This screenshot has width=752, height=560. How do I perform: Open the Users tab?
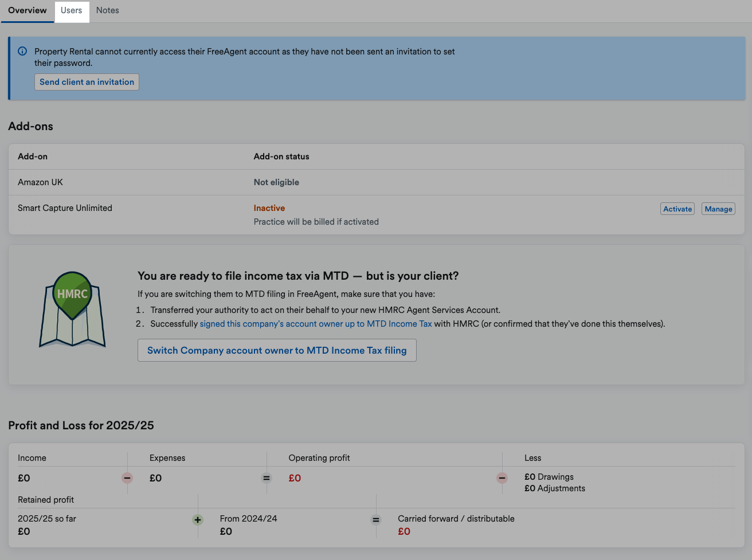click(72, 11)
